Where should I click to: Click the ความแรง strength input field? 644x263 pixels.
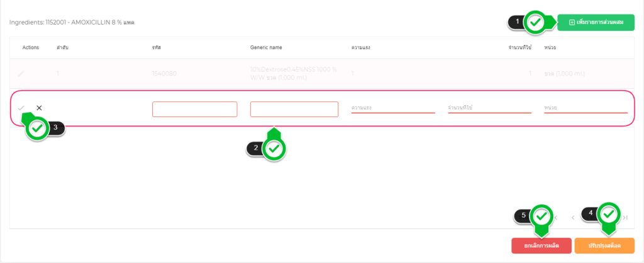coord(392,108)
